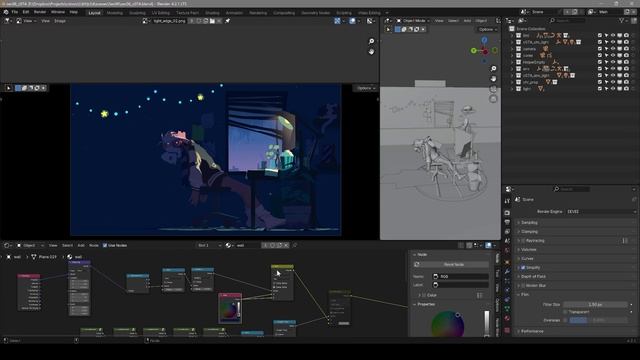Click the outliner display mode icon
This screenshot has height=360, width=640.
(521, 20)
